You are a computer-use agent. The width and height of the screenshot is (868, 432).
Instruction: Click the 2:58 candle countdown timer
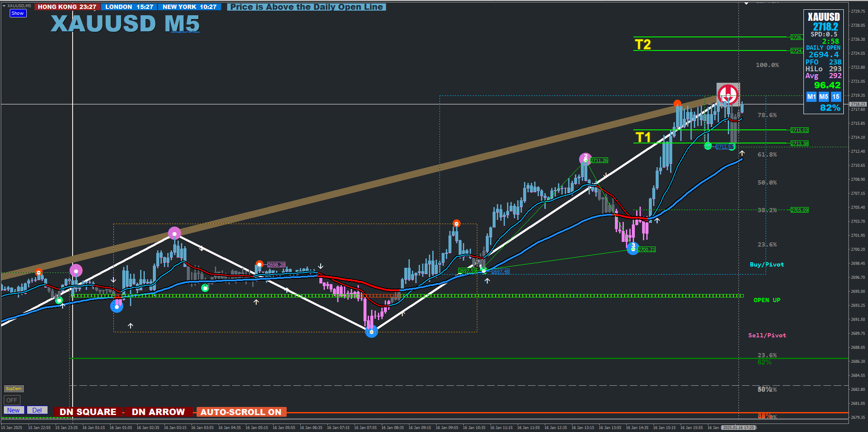tap(830, 41)
